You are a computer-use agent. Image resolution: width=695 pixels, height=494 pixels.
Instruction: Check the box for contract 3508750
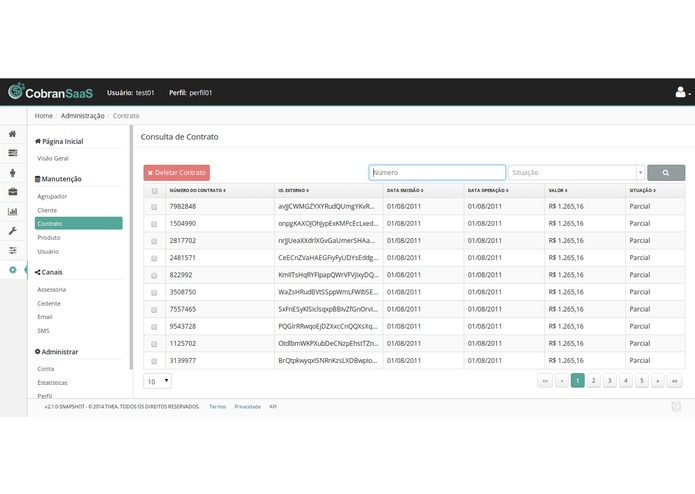(154, 292)
